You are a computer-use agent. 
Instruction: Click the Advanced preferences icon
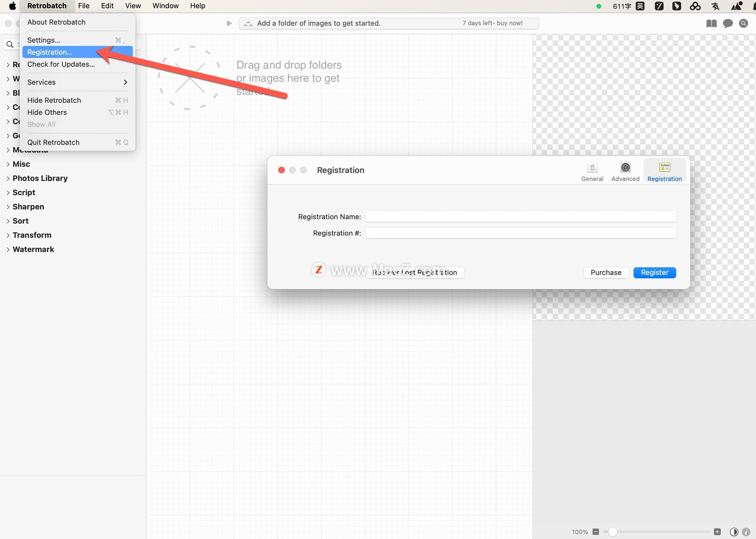point(625,172)
